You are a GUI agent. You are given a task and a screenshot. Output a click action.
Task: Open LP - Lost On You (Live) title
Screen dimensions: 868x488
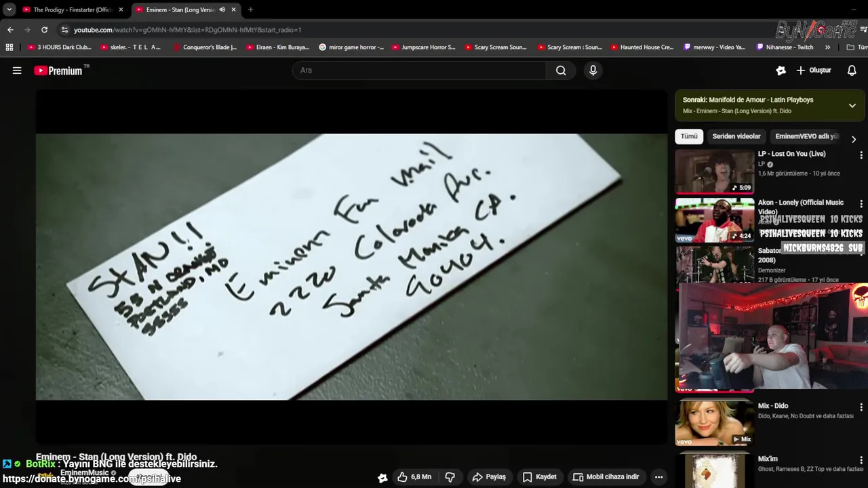pos(791,154)
